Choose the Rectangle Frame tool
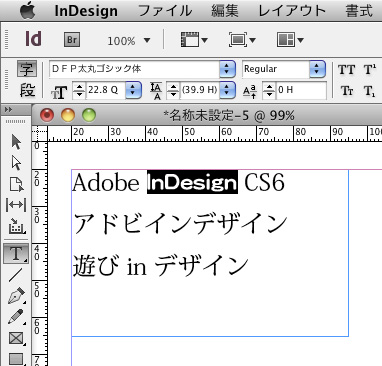This screenshot has width=382, height=366. (x=16, y=338)
